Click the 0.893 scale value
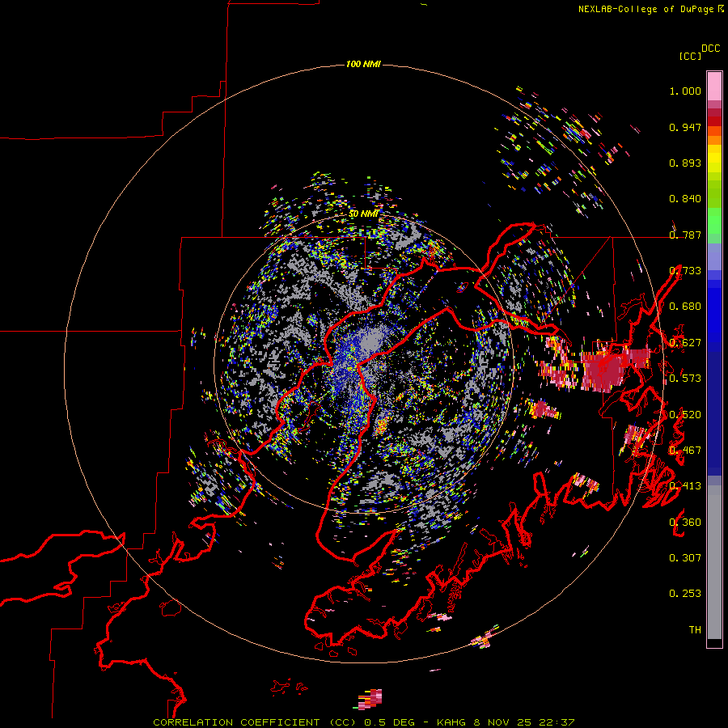728x728 pixels. [x=685, y=163]
